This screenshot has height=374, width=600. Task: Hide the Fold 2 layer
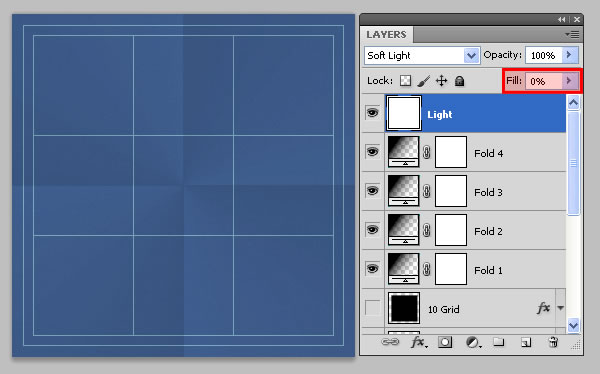tap(372, 230)
